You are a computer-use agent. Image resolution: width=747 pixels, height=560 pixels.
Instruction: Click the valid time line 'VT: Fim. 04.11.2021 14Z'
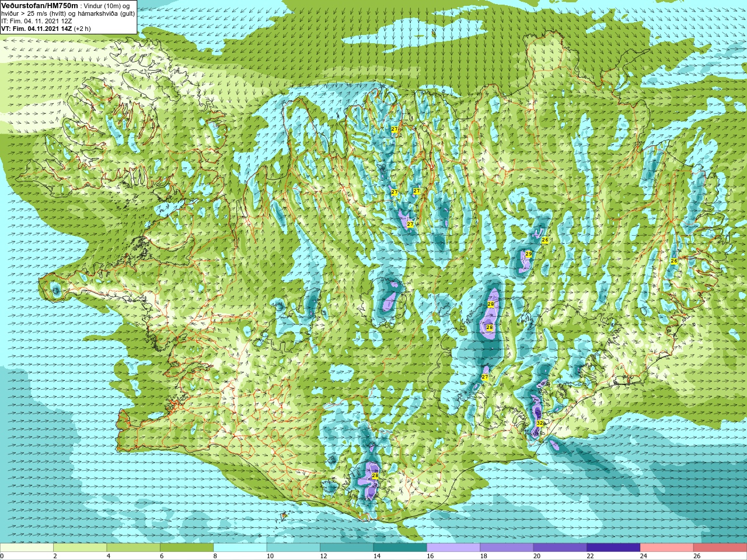pos(37,28)
